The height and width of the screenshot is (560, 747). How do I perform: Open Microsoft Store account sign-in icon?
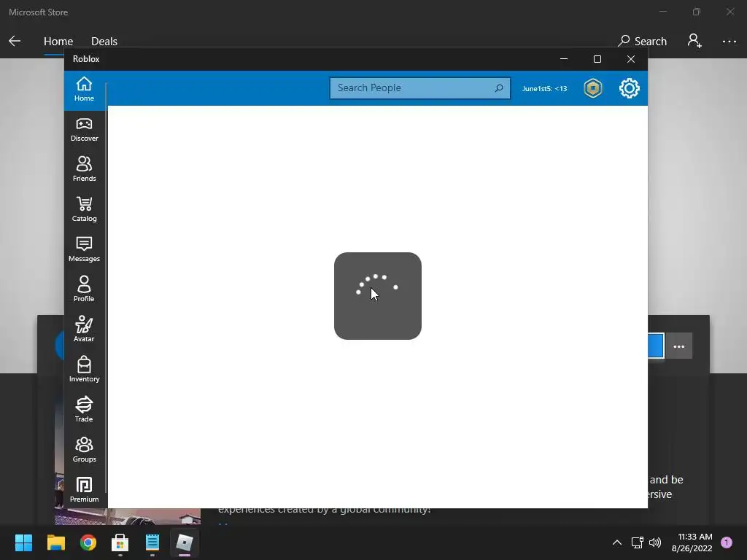[x=694, y=41]
